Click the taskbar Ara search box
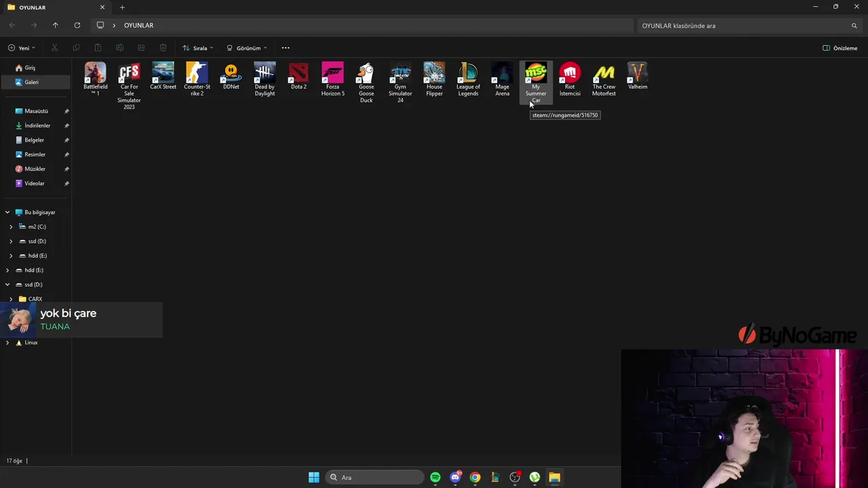 (375, 477)
